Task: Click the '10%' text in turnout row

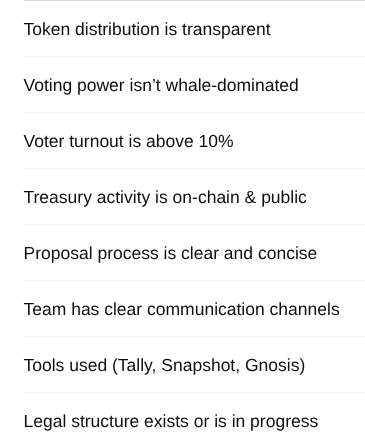Action: point(216,141)
